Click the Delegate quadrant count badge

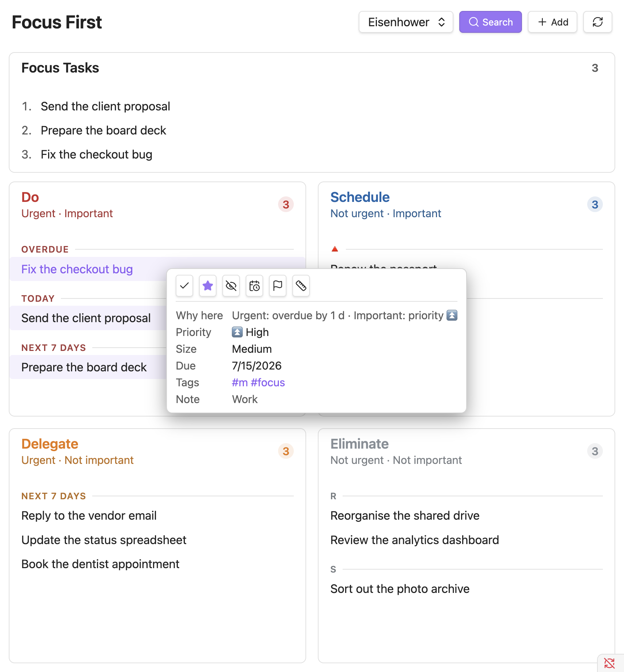(x=286, y=451)
